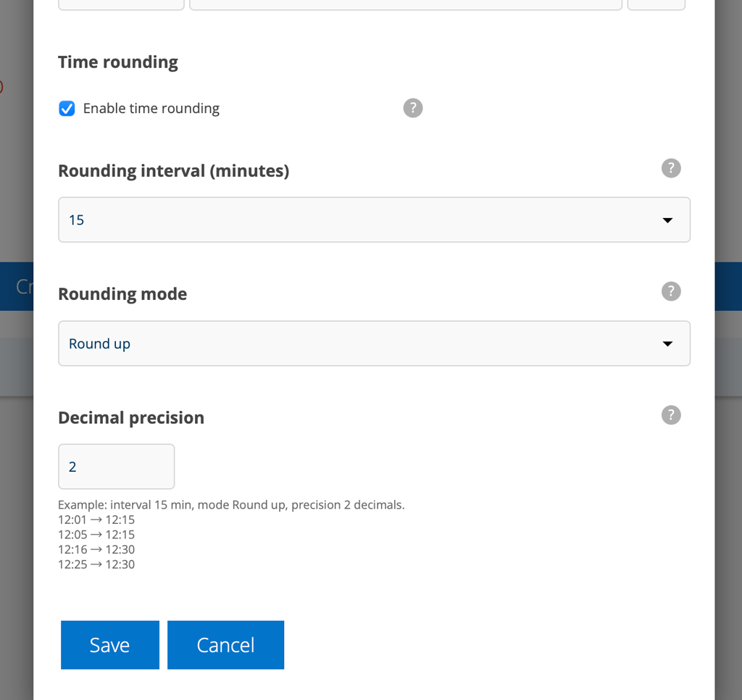Screen dimensions: 742x700
Task: Open help for Enable time rounding
Action: [412, 108]
